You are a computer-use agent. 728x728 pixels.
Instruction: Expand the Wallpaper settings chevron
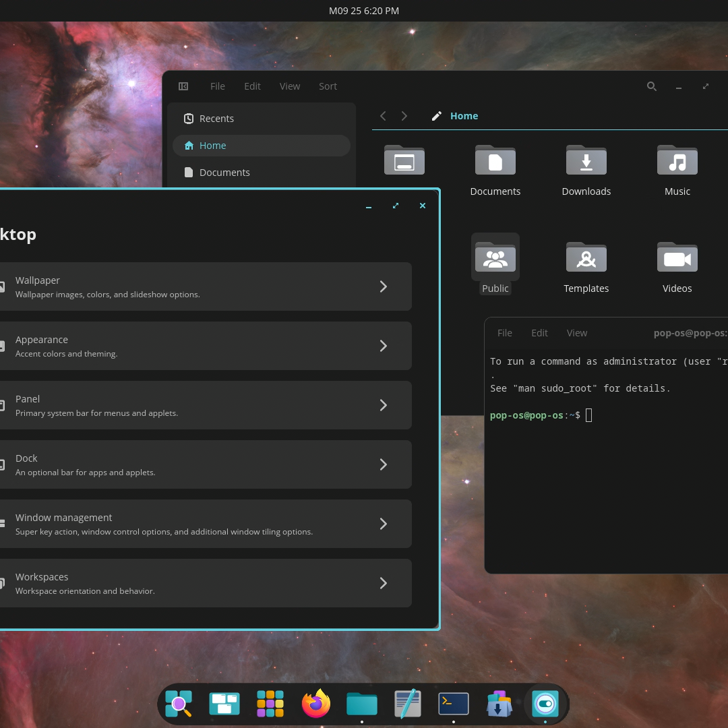[x=383, y=286]
